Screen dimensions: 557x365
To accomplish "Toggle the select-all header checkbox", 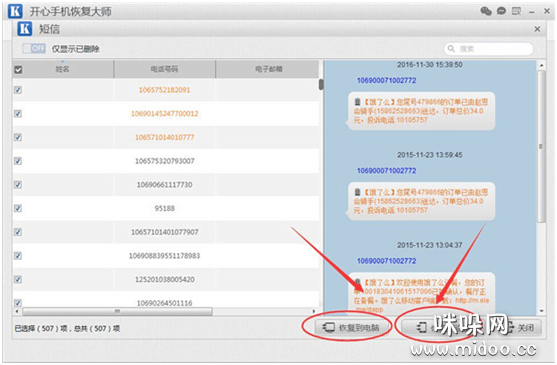I will pos(18,69).
